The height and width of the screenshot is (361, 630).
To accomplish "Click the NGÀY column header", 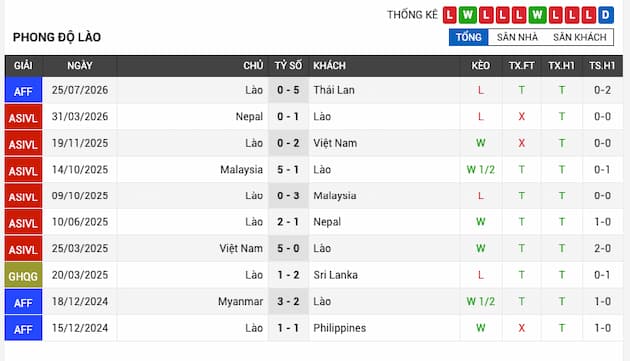I will [80, 66].
